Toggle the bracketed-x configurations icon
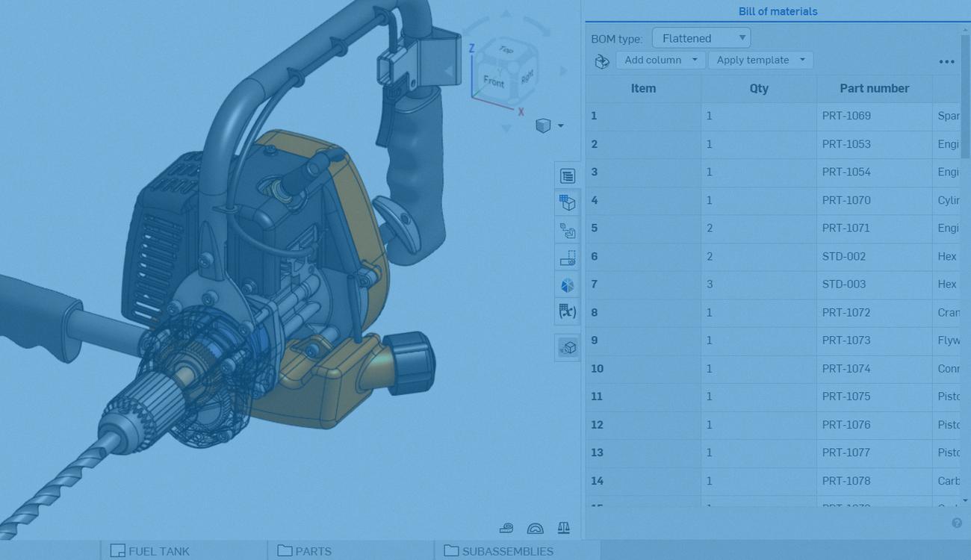 pyautogui.click(x=568, y=311)
